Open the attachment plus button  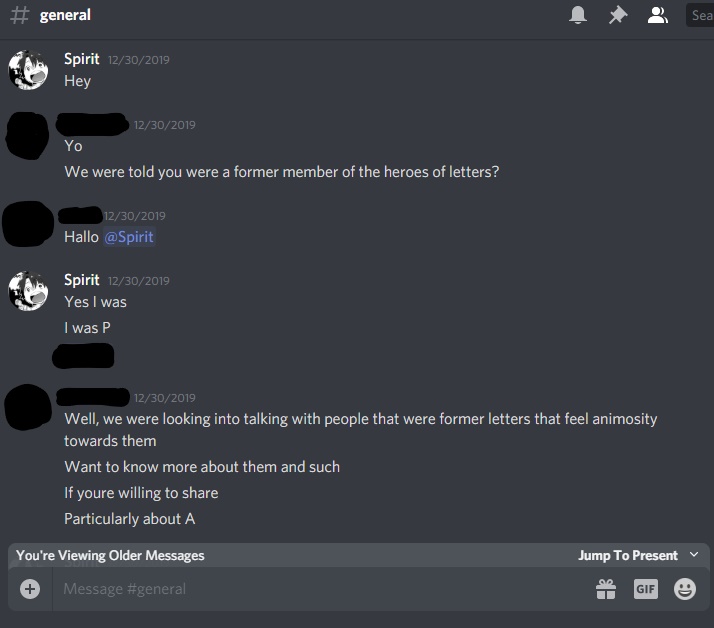(30, 589)
